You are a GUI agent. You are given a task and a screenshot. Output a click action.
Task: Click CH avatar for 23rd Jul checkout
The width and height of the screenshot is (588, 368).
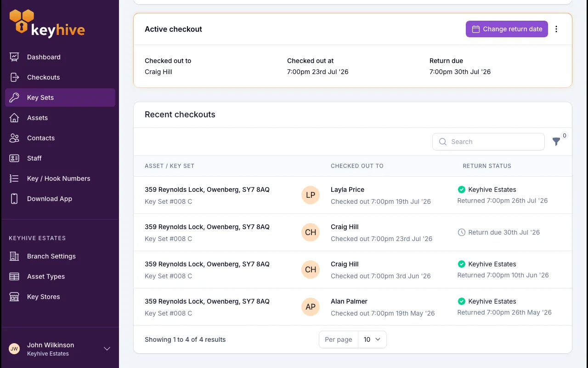coord(311,232)
